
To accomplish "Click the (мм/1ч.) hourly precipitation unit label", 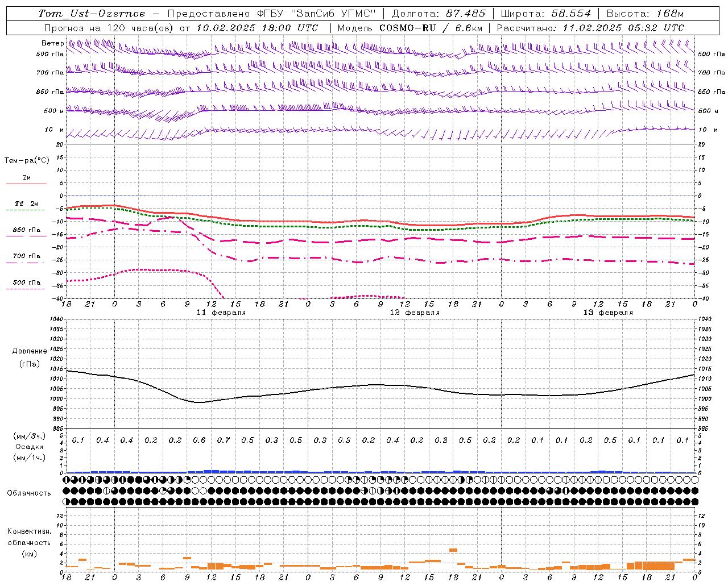I will 30,458.
